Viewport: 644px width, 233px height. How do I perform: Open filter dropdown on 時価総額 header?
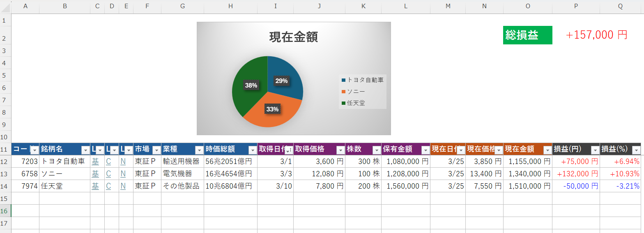point(253,150)
